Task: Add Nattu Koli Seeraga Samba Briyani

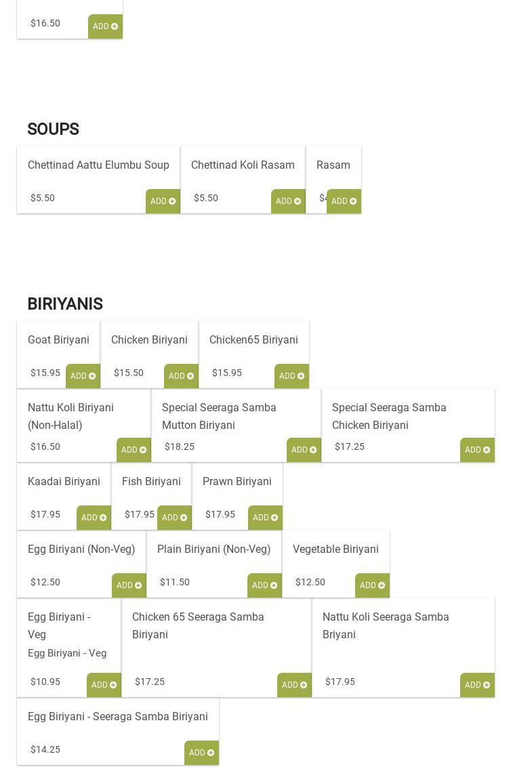Action: click(x=477, y=685)
